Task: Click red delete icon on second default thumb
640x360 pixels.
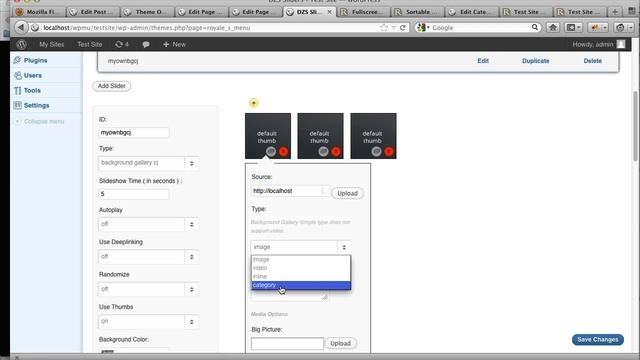Action: point(336,151)
